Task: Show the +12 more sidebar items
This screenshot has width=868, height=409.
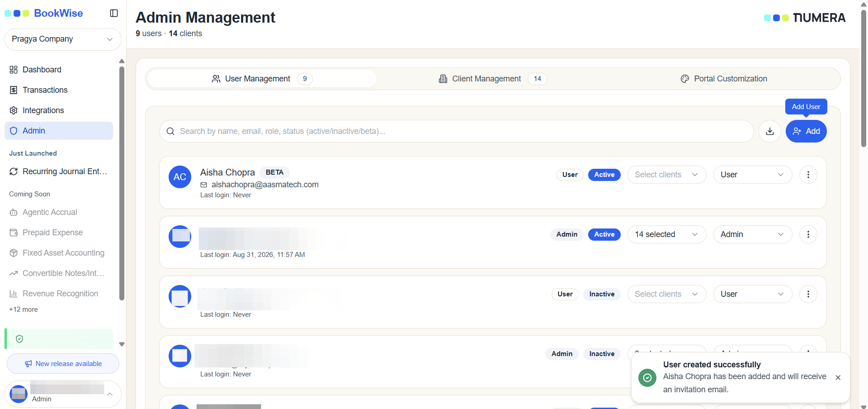Action: pyautogui.click(x=24, y=309)
